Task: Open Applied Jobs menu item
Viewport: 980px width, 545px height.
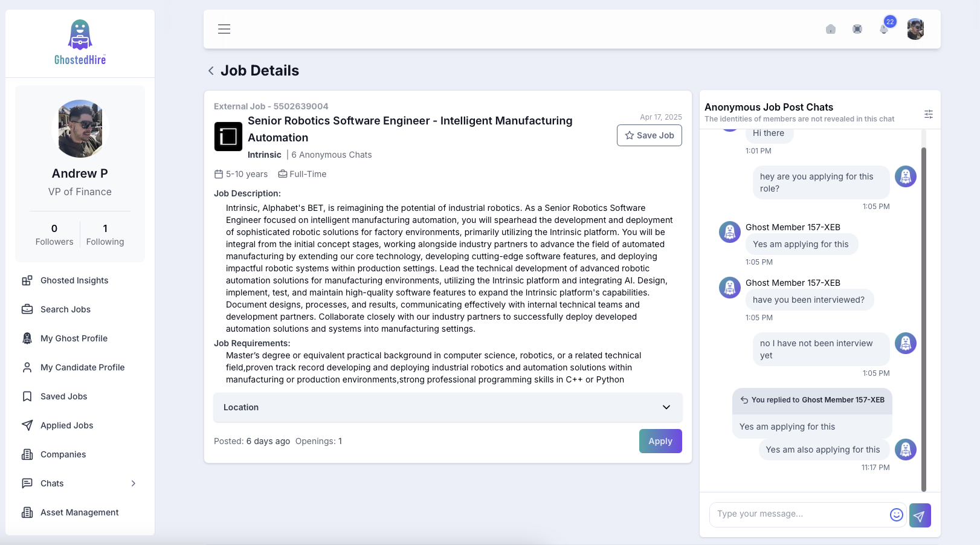Action: click(80, 425)
